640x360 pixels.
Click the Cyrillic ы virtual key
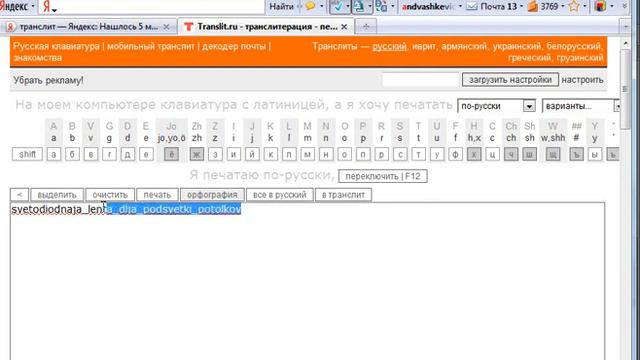[x=595, y=154]
